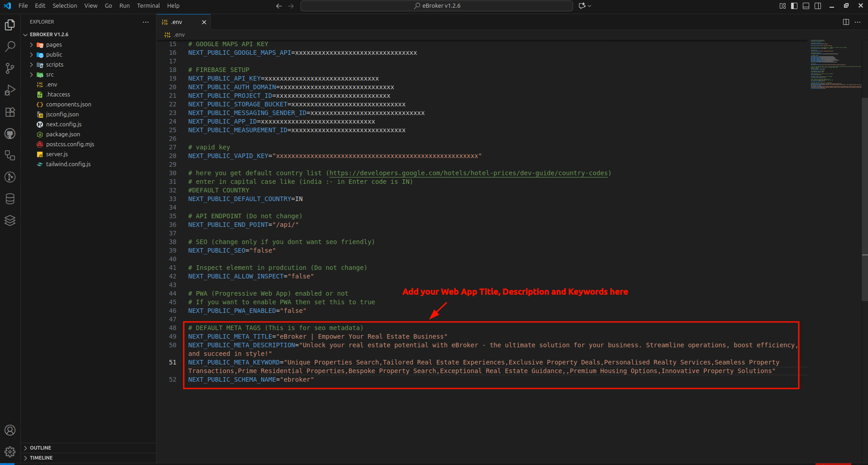This screenshot has height=465, width=868.
Task: Expand the OUTLINE section
Action: click(40, 448)
